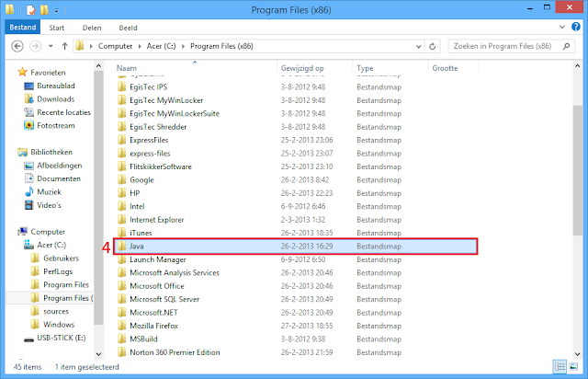This screenshot has height=379, width=588.
Task: Expand breadcrumb arrow after Computer
Action: [140, 46]
